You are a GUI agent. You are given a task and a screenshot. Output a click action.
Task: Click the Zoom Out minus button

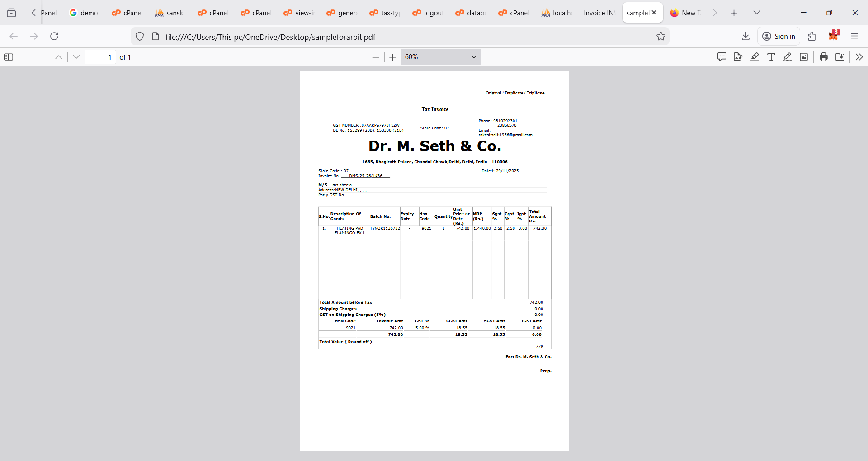pyautogui.click(x=376, y=57)
